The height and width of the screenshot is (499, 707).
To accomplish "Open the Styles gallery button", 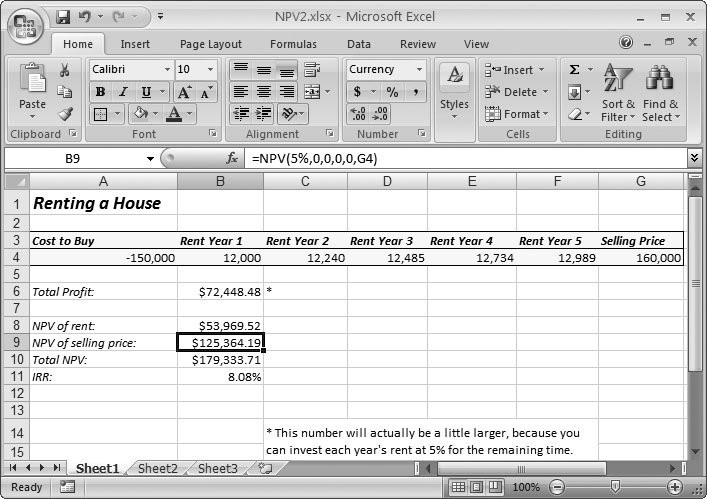I will pos(454,90).
